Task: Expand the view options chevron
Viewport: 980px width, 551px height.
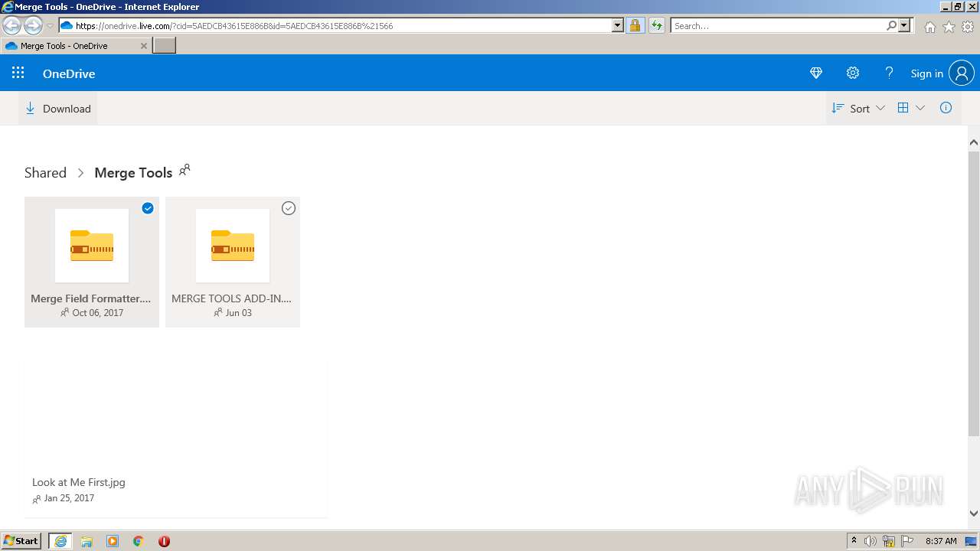Action: click(x=920, y=108)
